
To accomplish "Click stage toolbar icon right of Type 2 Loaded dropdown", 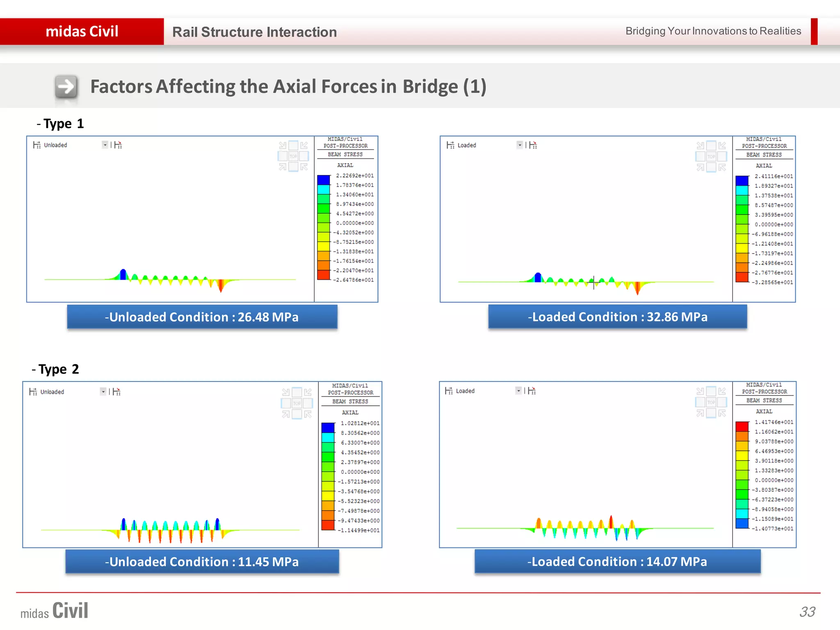I will click(x=532, y=391).
